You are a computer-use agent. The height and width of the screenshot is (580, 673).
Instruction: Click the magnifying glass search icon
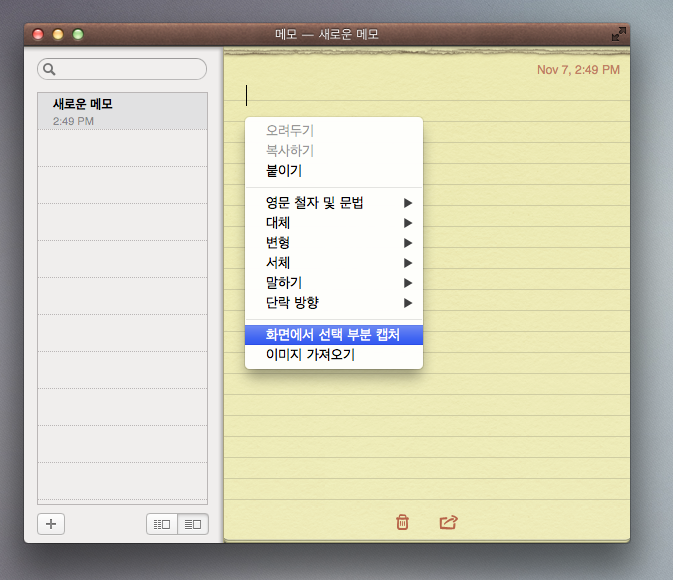click(x=49, y=69)
